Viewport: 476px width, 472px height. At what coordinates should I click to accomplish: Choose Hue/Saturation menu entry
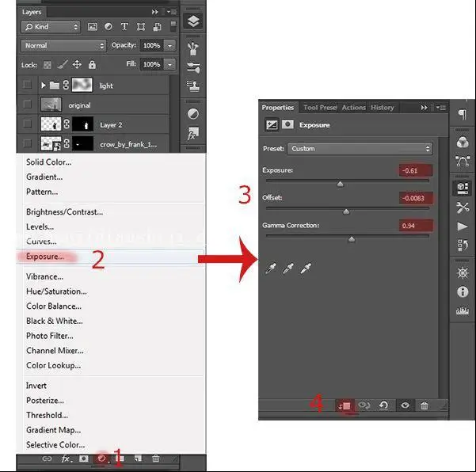point(56,291)
